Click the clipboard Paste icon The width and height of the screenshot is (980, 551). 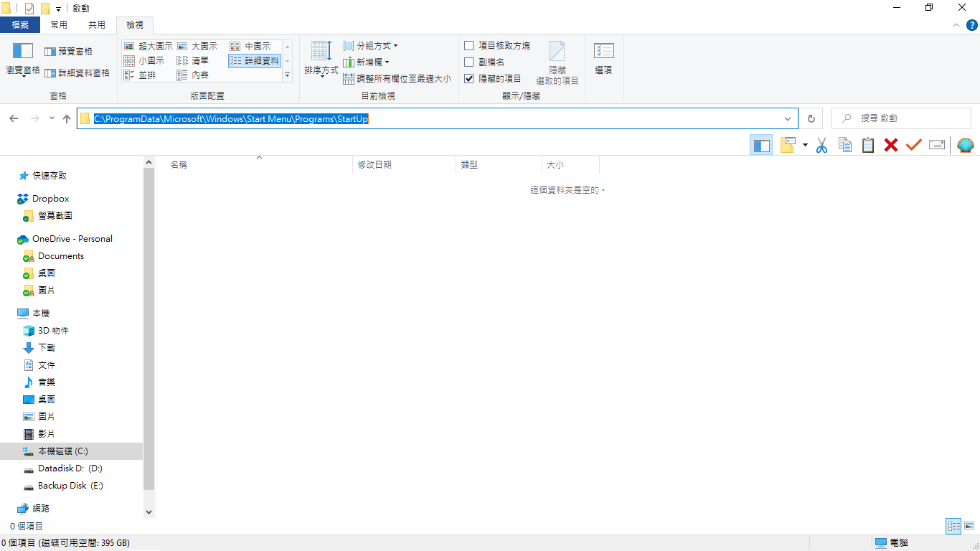[868, 146]
